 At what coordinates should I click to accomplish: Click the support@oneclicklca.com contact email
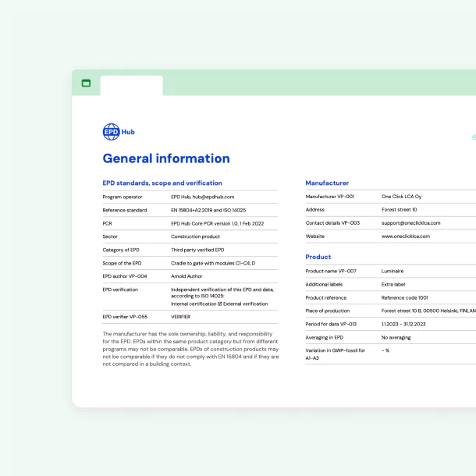[410, 222]
